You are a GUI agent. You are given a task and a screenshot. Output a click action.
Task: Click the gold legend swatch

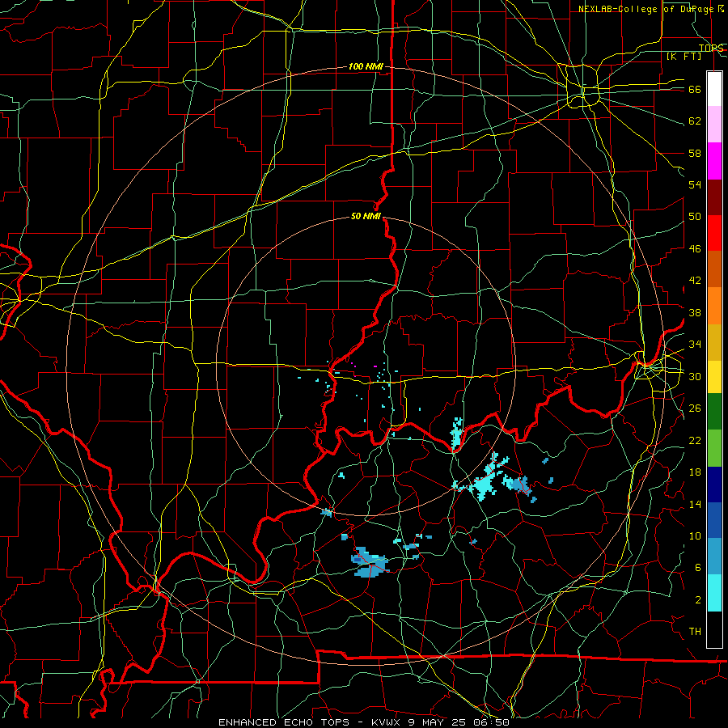[x=714, y=342]
